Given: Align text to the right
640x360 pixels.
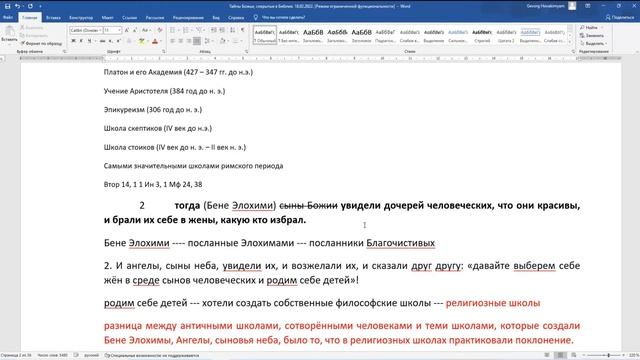Looking at the screenshot, I should pos(189,41).
